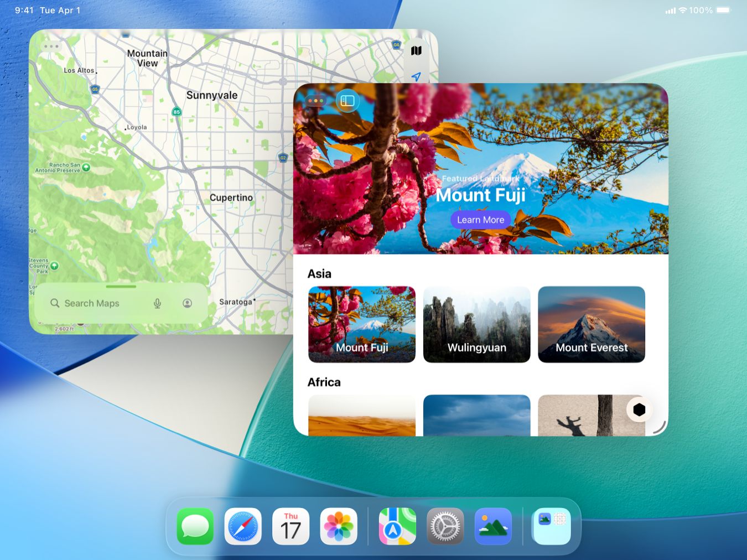
Task: Tap the hexagon control on the Landmarks window corner
Action: click(x=639, y=410)
